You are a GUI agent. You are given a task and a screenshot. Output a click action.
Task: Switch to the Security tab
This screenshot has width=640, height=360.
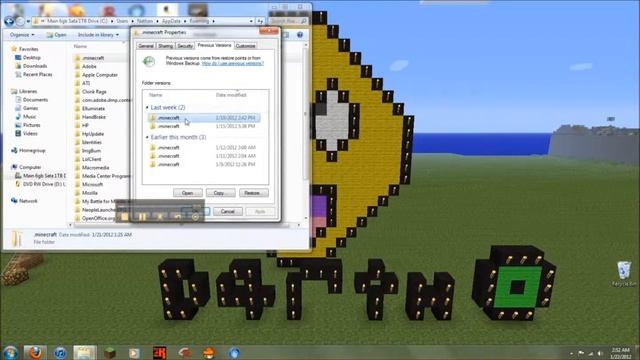tap(185, 46)
